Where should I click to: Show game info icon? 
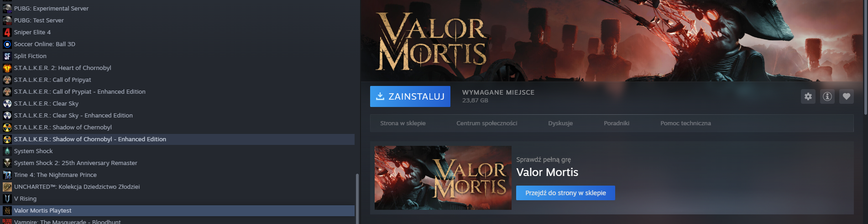pyautogui.click(x=827, y=96)
